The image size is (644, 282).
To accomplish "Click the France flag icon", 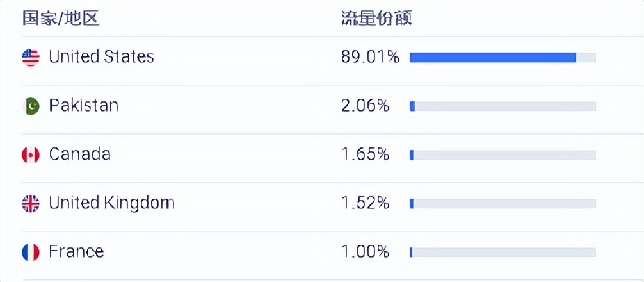I will click(31, 252).
